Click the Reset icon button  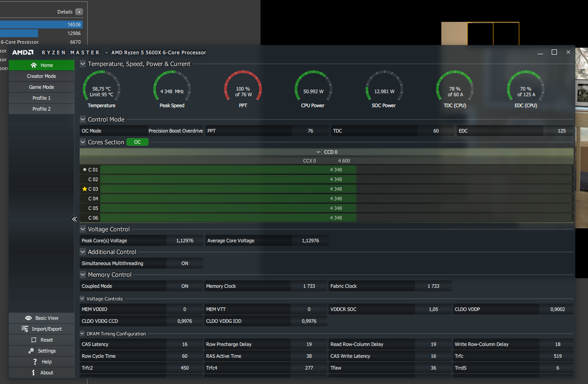tap(42, 340)
